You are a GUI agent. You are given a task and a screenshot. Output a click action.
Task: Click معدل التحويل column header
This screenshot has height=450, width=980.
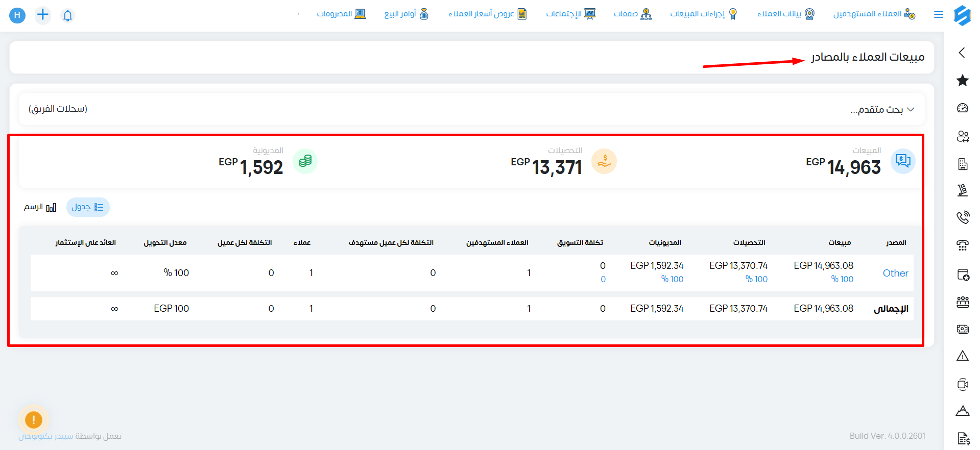pyautogui.click(x=165, y=242)
